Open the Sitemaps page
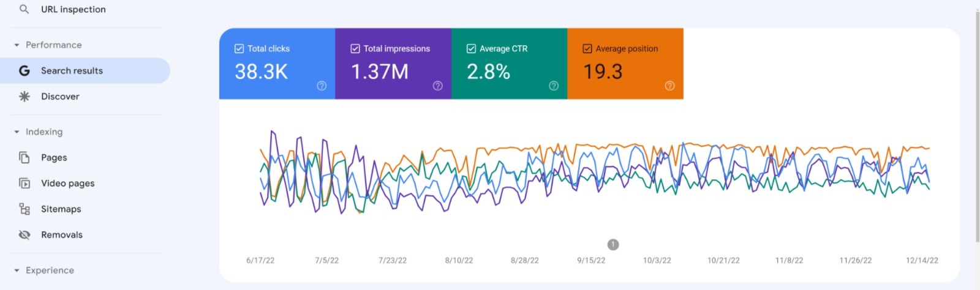The height and width of the screenshot is (290, 980). click(85, 209)
